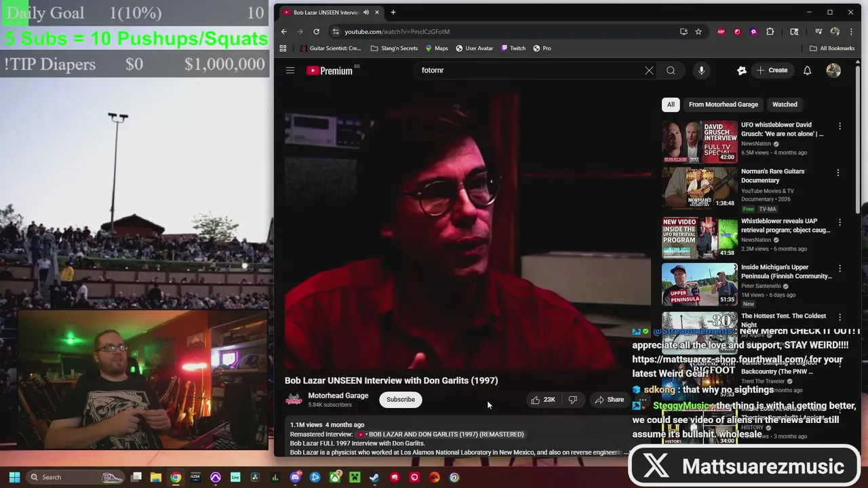
Task: Subscribe to Motorhead Garage
Action: (401, 400)
